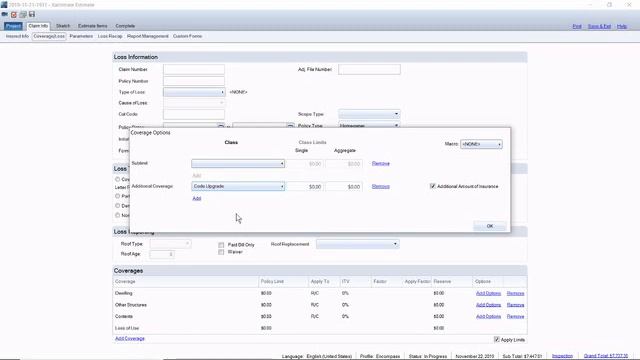Click the first blue camera-like toolbar icon

[x=4, y=14]
